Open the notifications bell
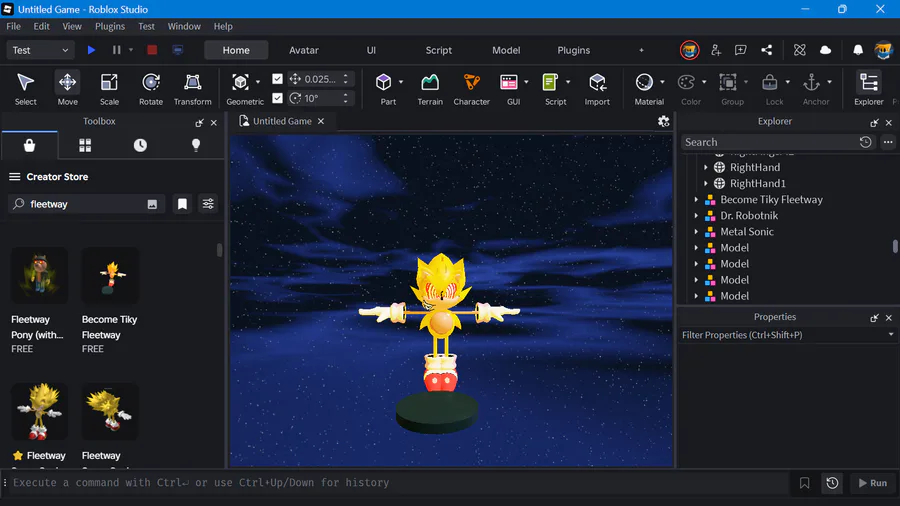Screen dimensions: 900x506 [x=858, y=50]
